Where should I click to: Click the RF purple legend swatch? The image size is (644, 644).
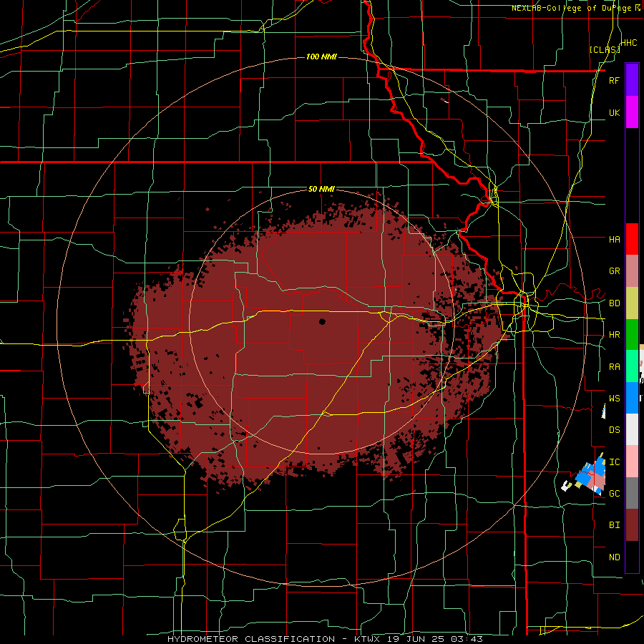[x=632, y=80]
